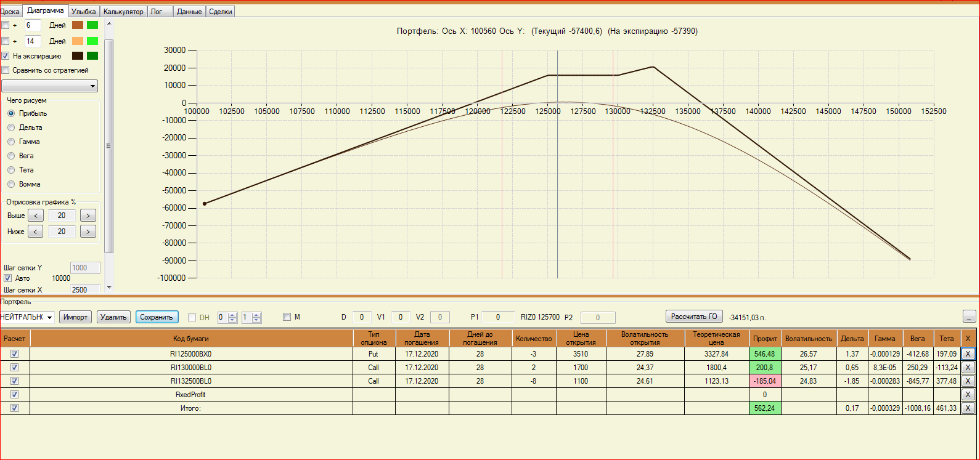The image size is (980, 460).
Task: Decrease the first DH spinner showing 0
Action: coord(232,320)
